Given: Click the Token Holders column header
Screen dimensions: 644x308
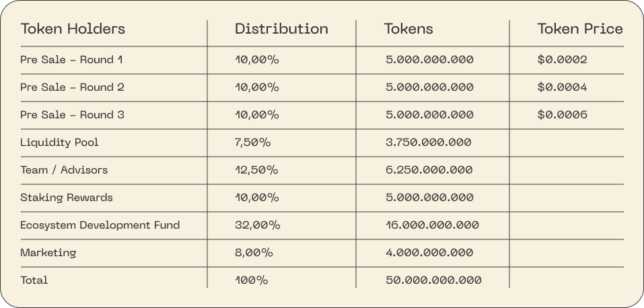Looking at the screenshot, I should pos(73,29).
